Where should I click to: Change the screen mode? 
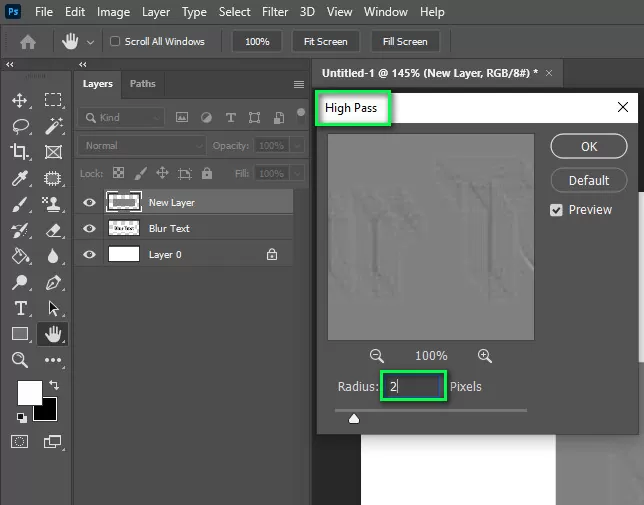pyautogui.click(x=52, y=442)
